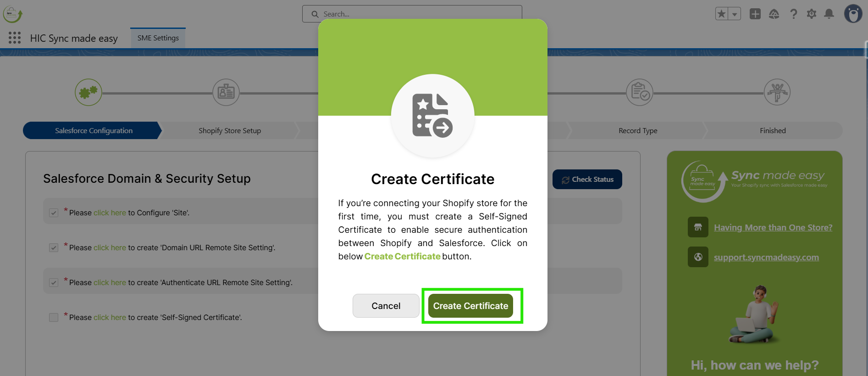868x376 pixels.
Task: Open the favorites star icon
Action: click(722, 14)
